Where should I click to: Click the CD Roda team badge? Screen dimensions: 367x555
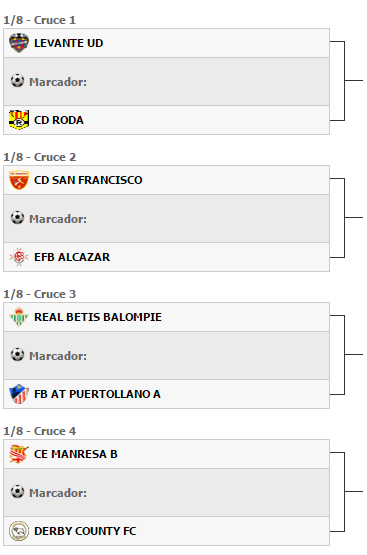tap(19, 120)
